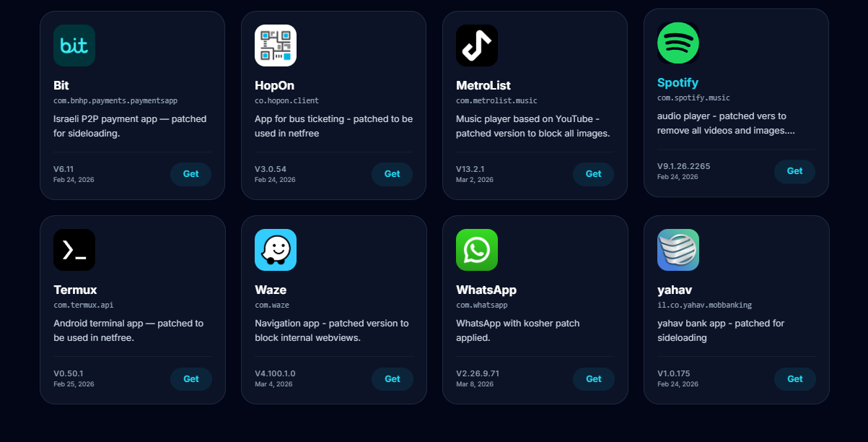The image size is (868, 442).
Task: Click the green Spotify logo icon
Action: pyautogui.click(x=678, y=43)
